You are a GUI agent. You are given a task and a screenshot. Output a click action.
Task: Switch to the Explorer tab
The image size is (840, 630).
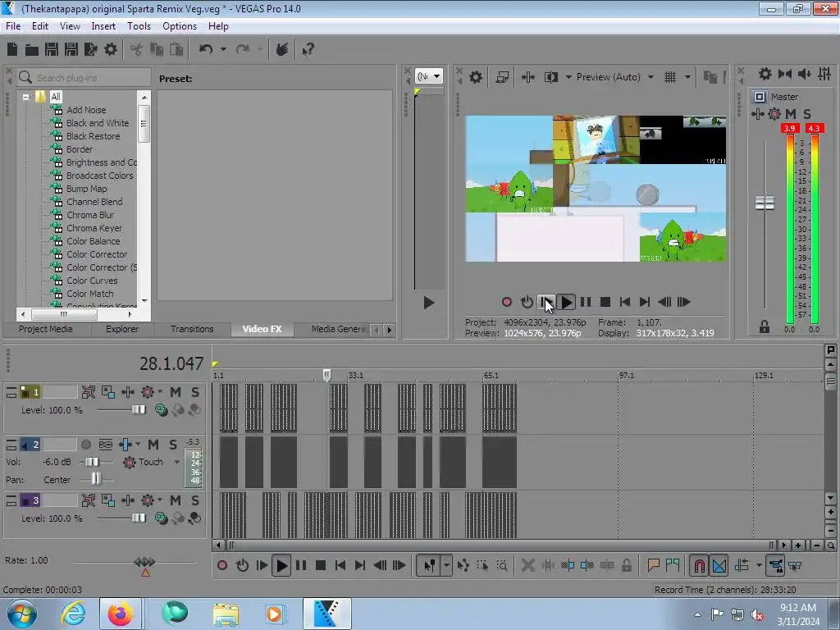pos(122,329)
